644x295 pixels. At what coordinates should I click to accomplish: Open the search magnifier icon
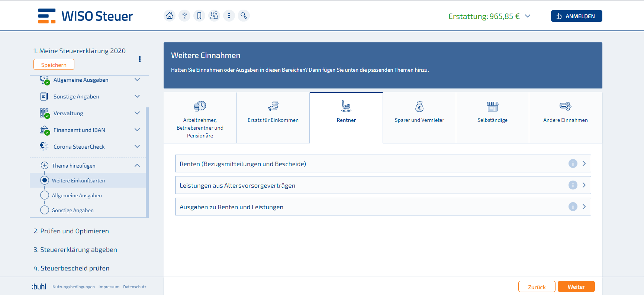[244, 16]
